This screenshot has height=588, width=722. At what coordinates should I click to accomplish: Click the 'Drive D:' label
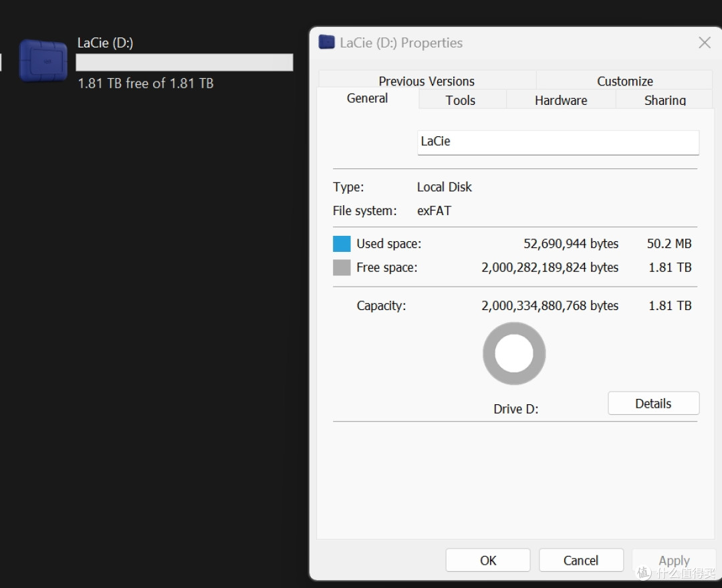point(515,408)
